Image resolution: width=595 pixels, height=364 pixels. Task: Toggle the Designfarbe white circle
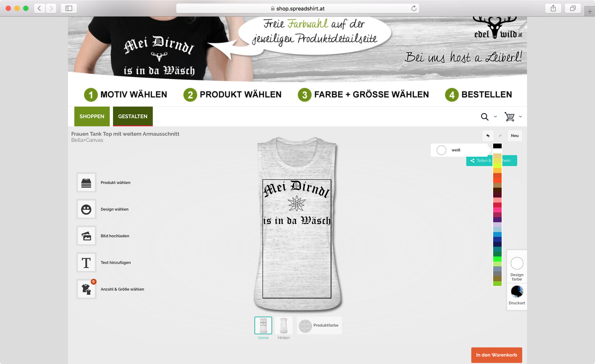pyautogui.click(x=517, y=263)
